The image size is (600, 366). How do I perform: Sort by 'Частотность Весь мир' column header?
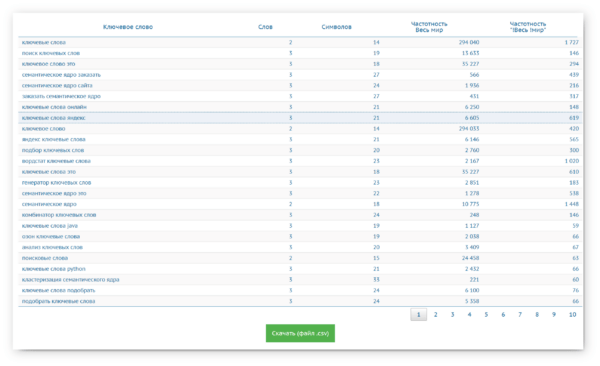point(429,27)
